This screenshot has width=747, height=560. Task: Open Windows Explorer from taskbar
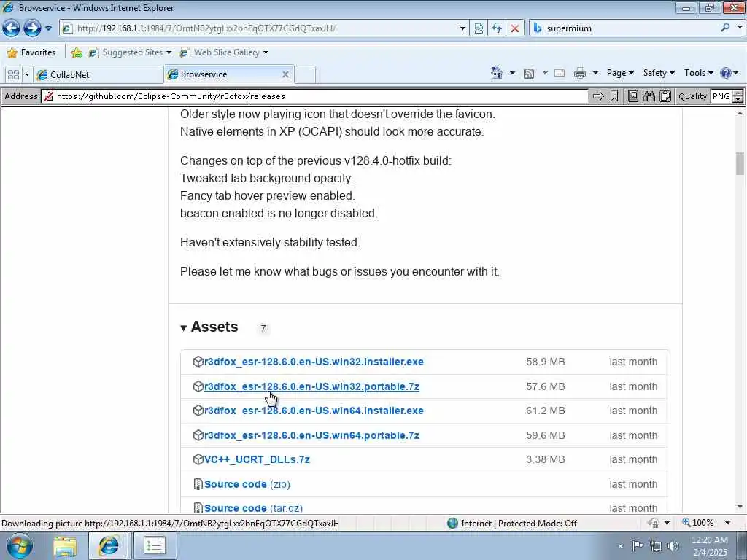[65, 546]
